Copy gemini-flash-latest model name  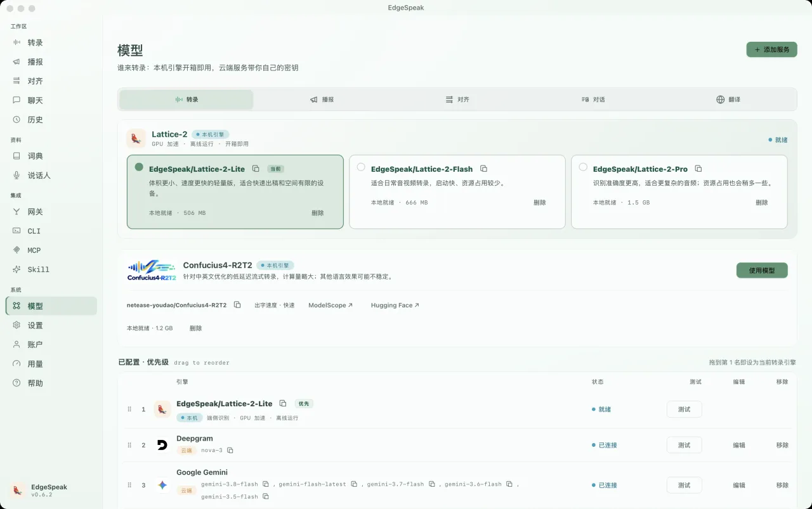click(x=354, y=484)
